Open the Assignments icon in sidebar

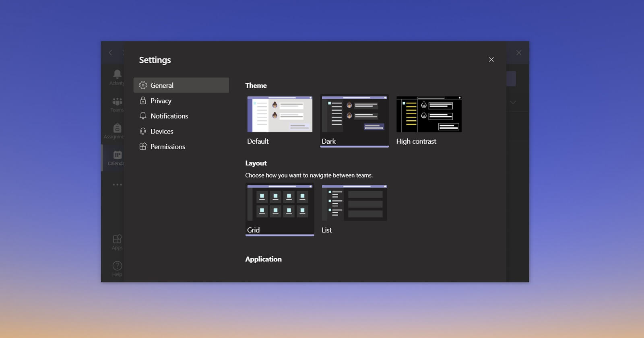tap(117, 128)
